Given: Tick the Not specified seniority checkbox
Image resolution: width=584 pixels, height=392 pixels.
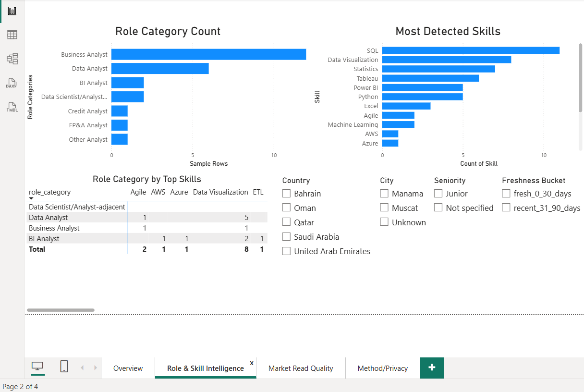Looking at the screenshot, I should coord(438,208).
